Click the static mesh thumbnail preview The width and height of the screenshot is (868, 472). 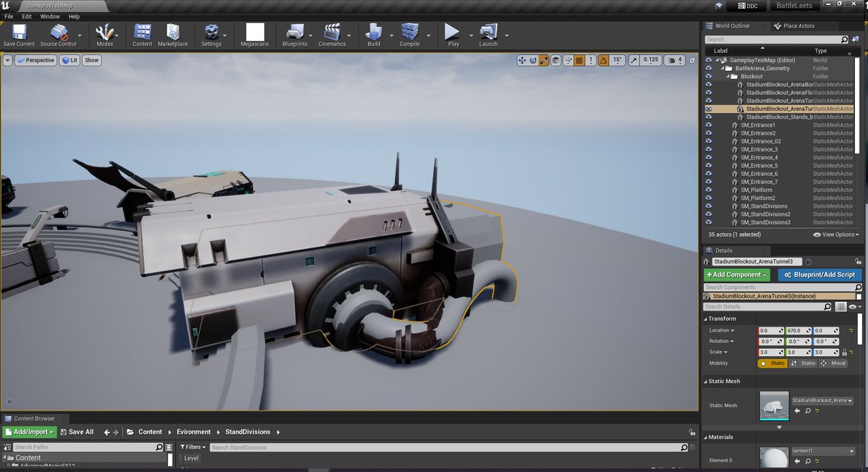tap(774, 405)
